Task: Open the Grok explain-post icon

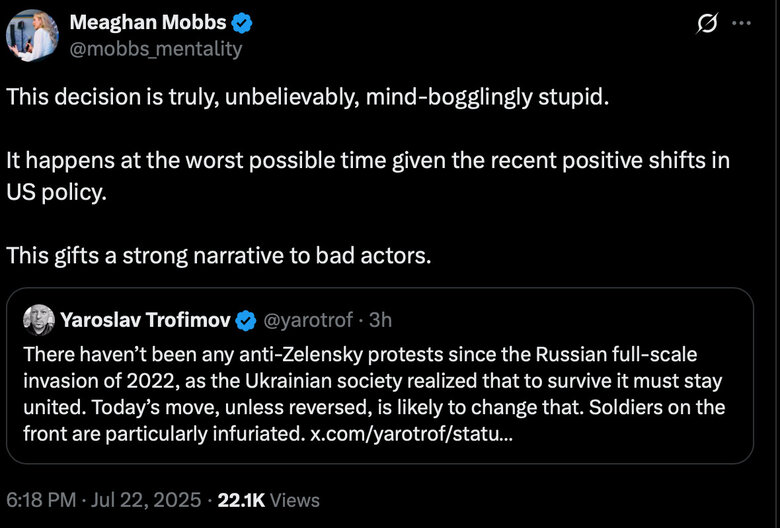Action: click(706, 24)
